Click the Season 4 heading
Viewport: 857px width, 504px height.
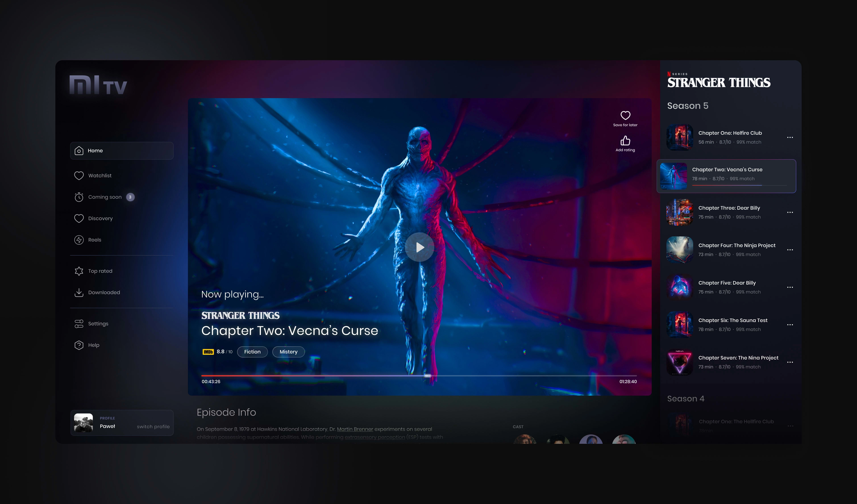coord(686,399)
